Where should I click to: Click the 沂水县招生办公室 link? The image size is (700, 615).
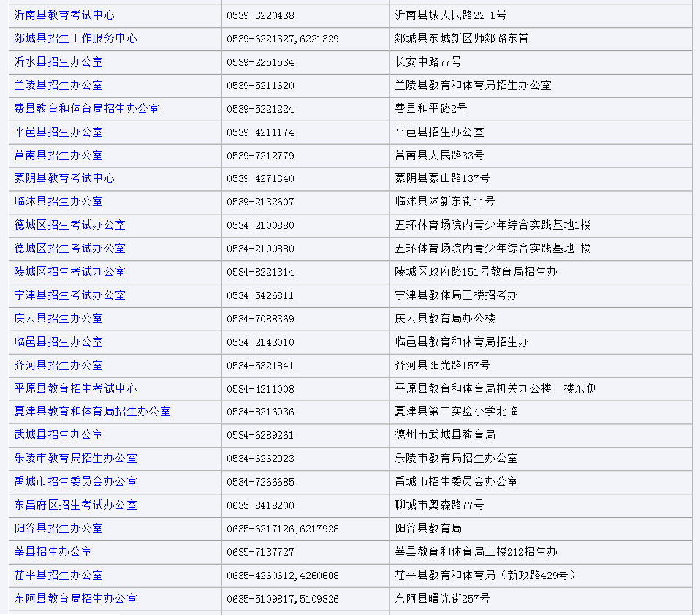58,62
